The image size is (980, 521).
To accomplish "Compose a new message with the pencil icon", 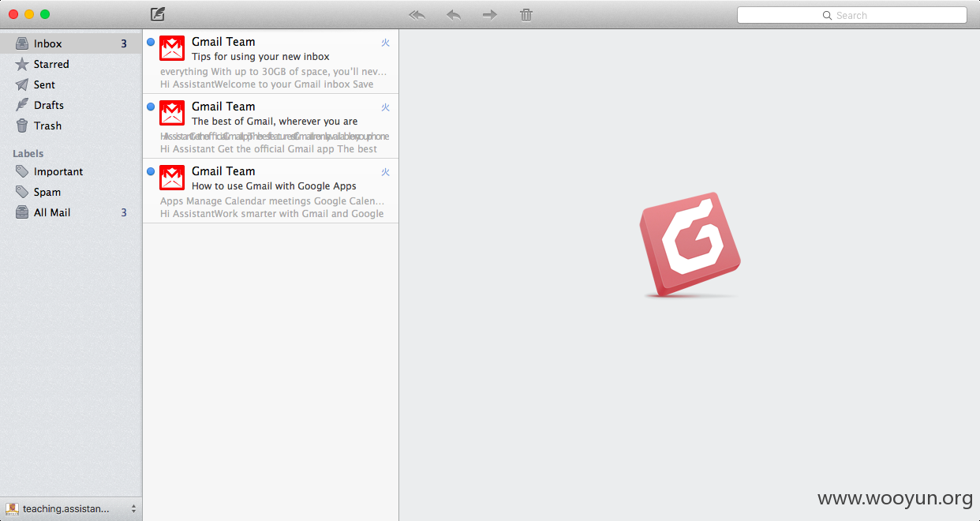I will (158, 14).
